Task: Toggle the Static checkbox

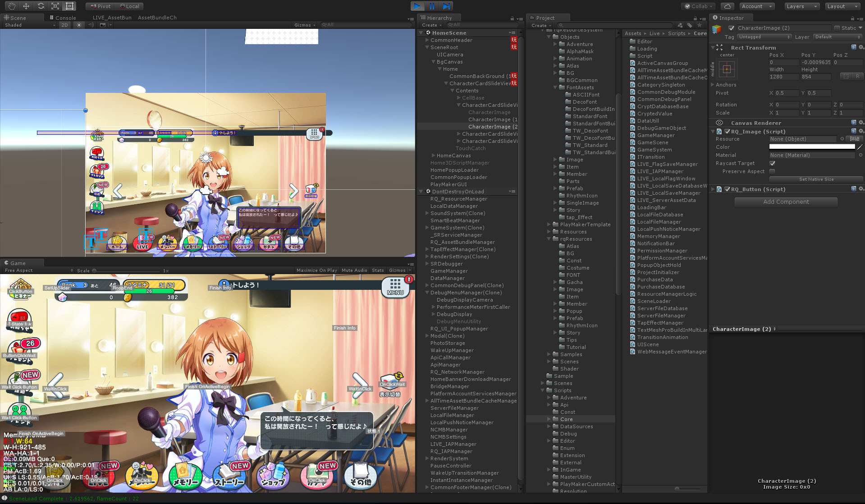Action: pos(837,28)
